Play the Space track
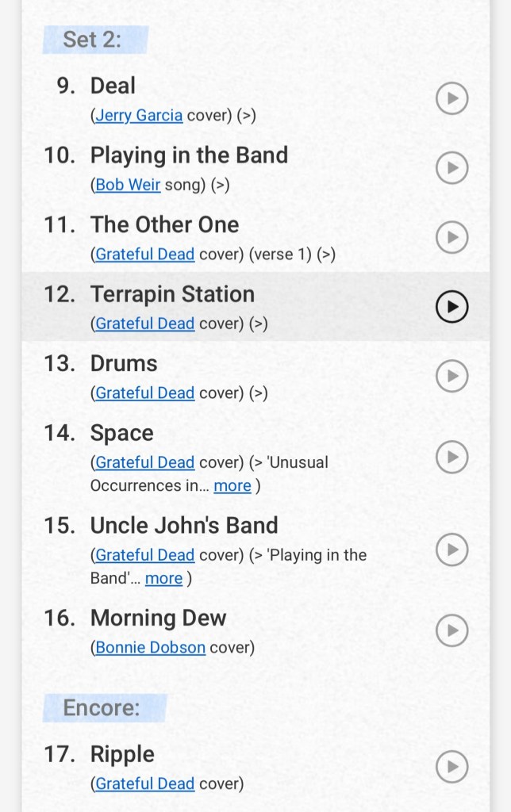 (452, 457)
